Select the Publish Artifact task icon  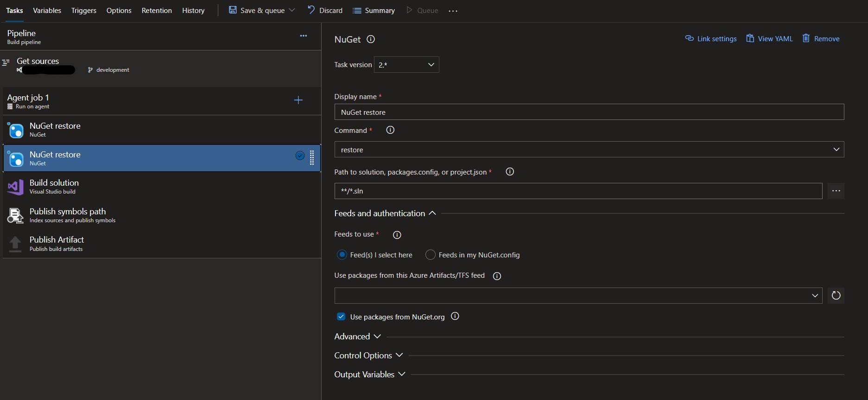click(x=15, y=244)
